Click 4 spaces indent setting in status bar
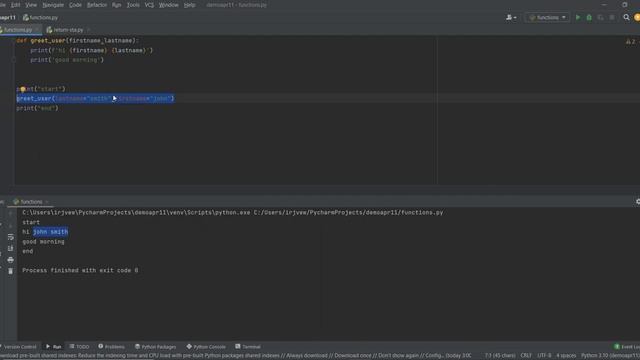The image size is (640, 360). 566,356
